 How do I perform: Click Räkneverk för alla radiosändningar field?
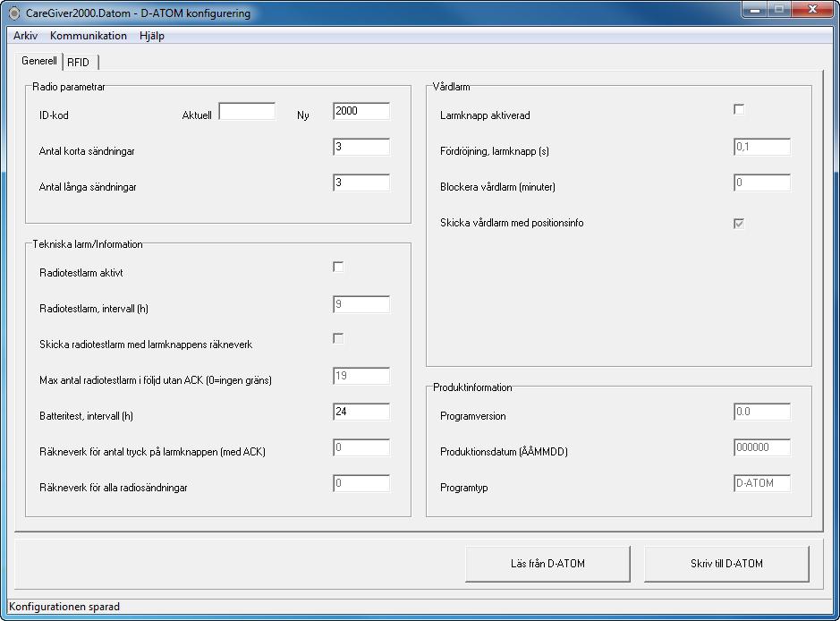coord(361,484)
